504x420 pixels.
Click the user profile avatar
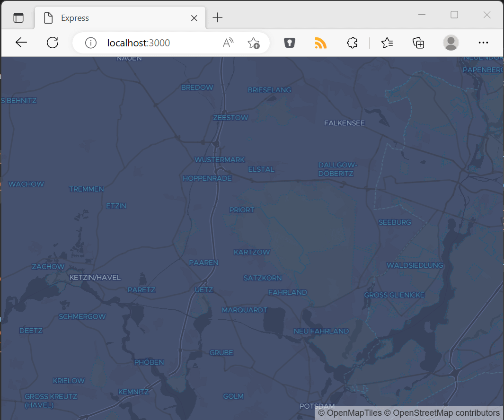point(451,43)
